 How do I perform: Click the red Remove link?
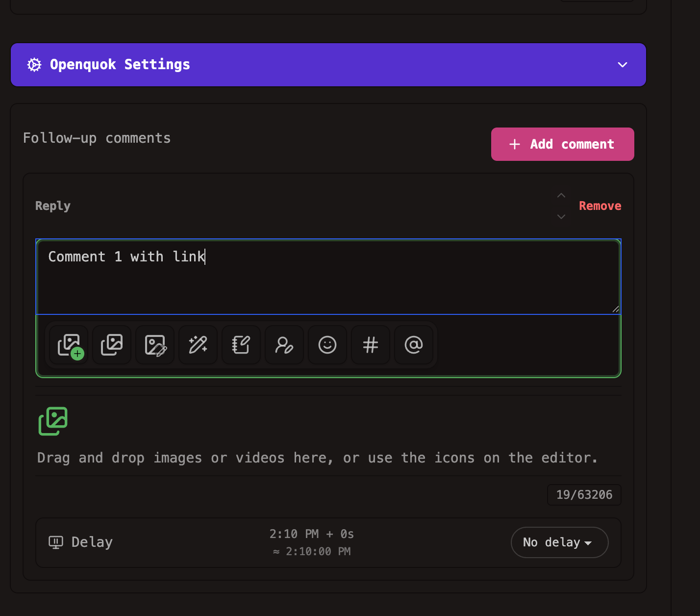coord(600,206)
